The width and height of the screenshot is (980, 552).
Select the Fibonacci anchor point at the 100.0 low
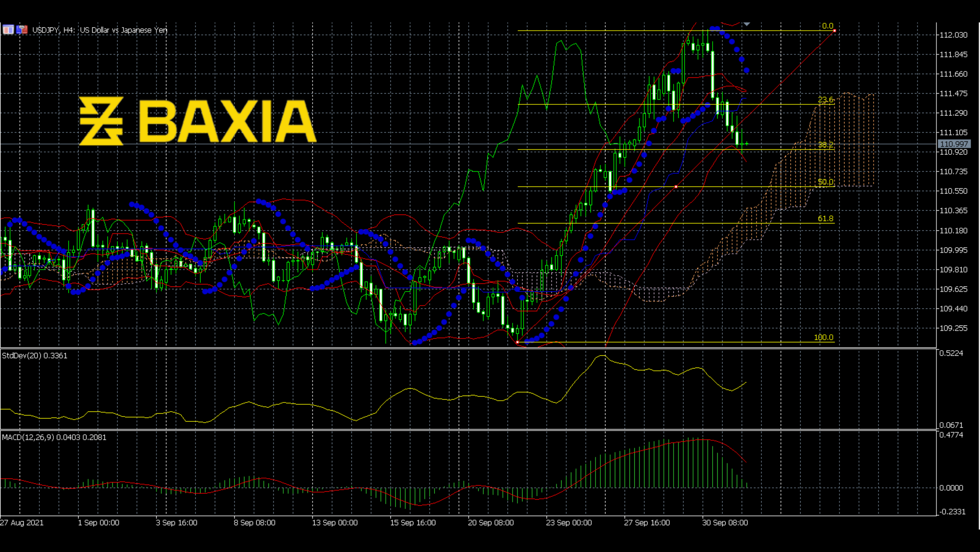click(517, 342)
